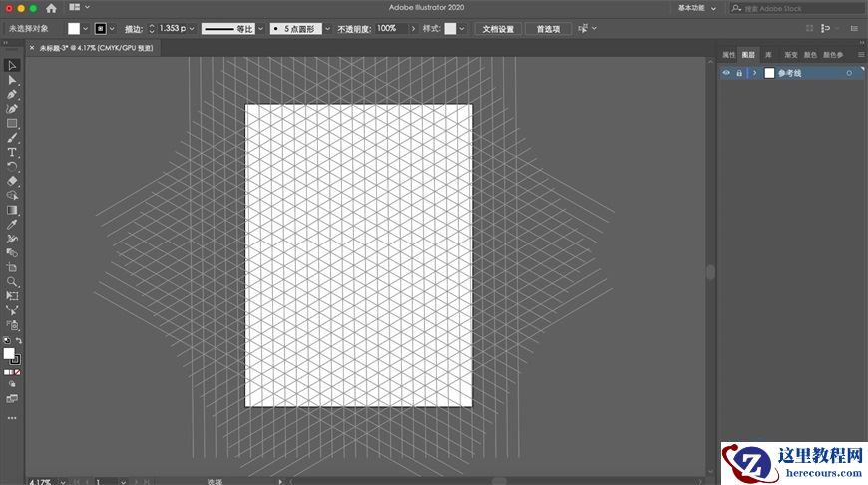Click the opacity 100% input field
The width and height of the screenshot is (868, 485).
[392, 28]
